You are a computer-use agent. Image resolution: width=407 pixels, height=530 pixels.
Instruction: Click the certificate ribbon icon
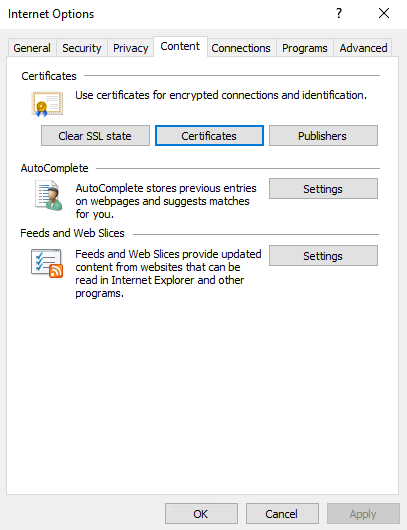(47, 104)
